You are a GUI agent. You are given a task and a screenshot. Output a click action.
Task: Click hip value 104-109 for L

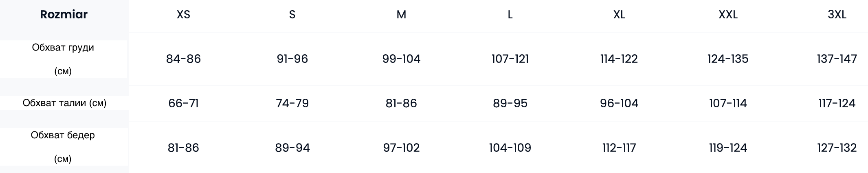click(x=510, y=148)
